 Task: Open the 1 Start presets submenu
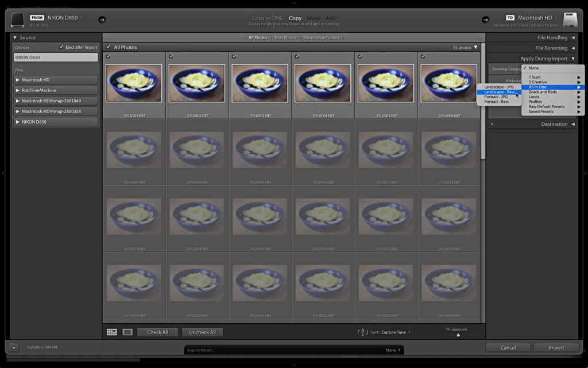click(x=553, y=77)
